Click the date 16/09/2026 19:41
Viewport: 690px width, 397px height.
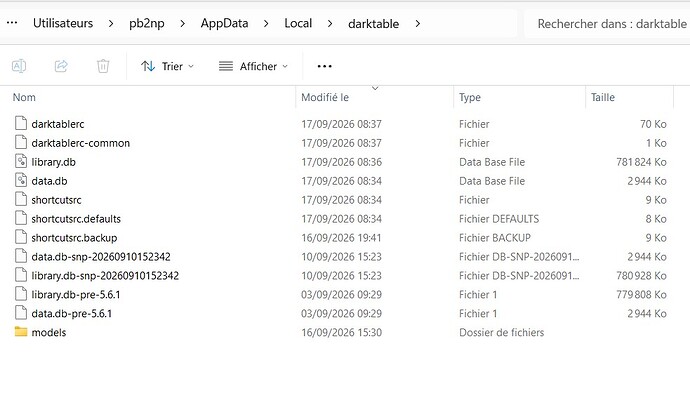[341, 238]
